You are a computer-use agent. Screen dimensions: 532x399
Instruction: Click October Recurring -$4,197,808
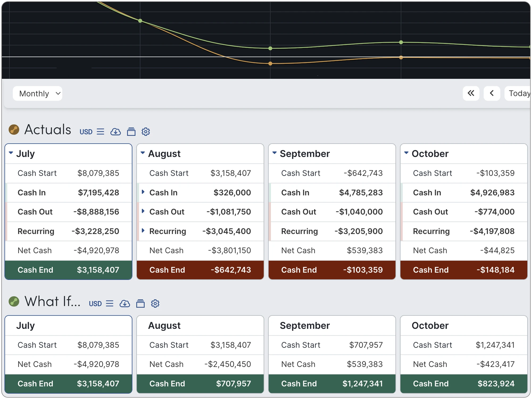click(492, 231)
